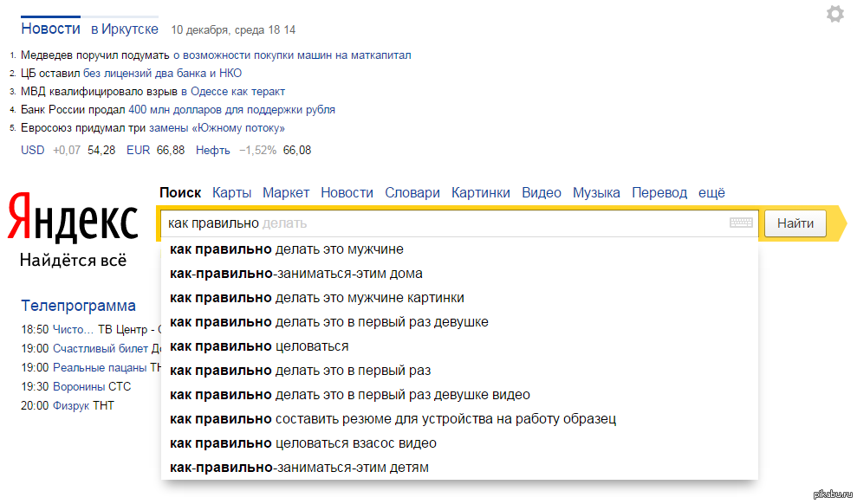Select suggestion как-правильно-заниматься-этим дома
The height and width of the screenshot is (504, 857).
pyautogui.click(x=459, y=273)
